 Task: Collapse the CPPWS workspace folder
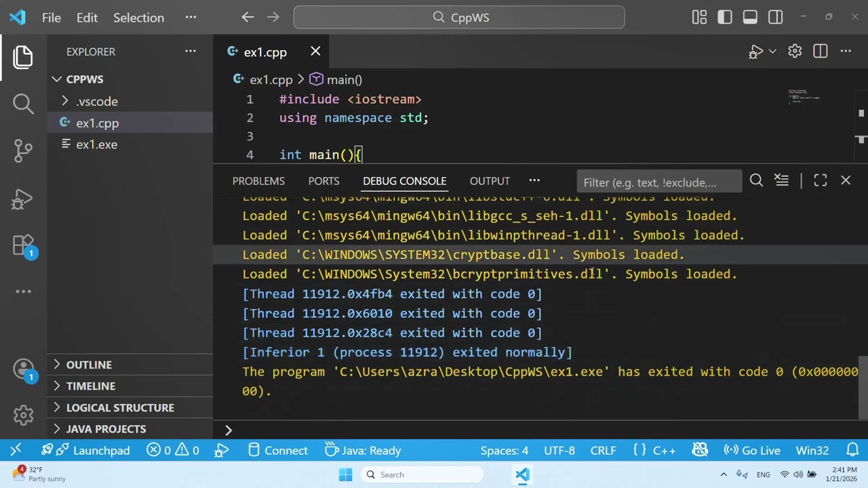[130, 79]
